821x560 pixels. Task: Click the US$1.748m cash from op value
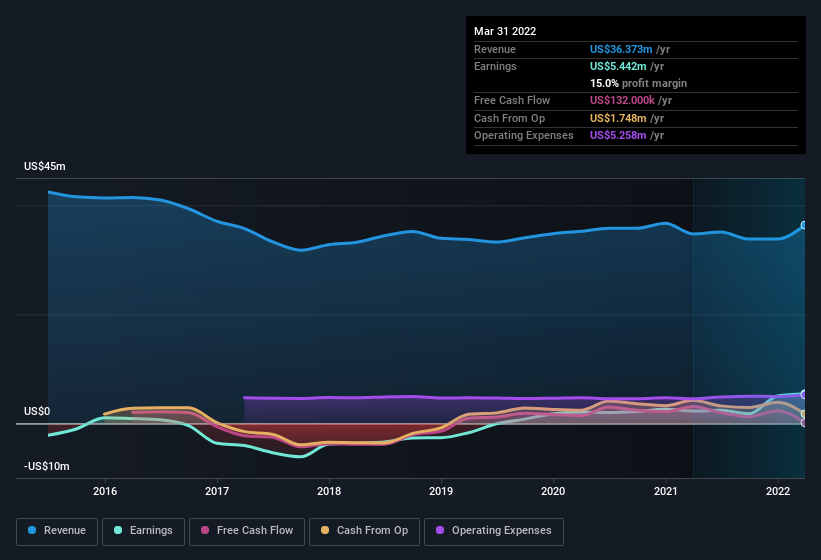618,118
